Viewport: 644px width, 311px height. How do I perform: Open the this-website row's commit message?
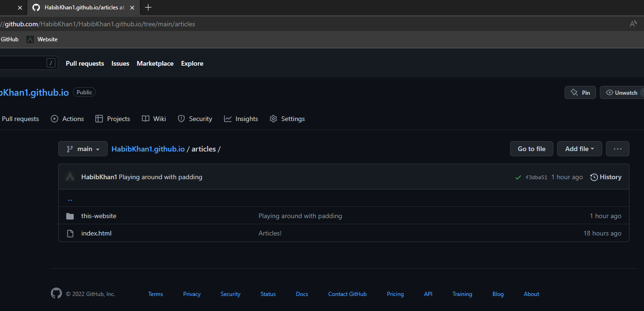click(x=300, y=216)
